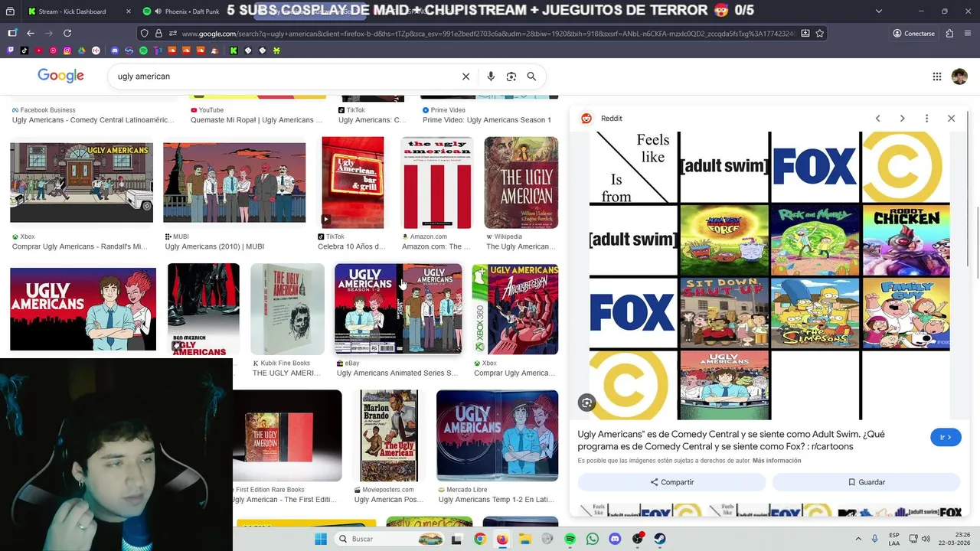
Task: Open the Spotify bookmark icon
Action: click(x=143, y=51)
